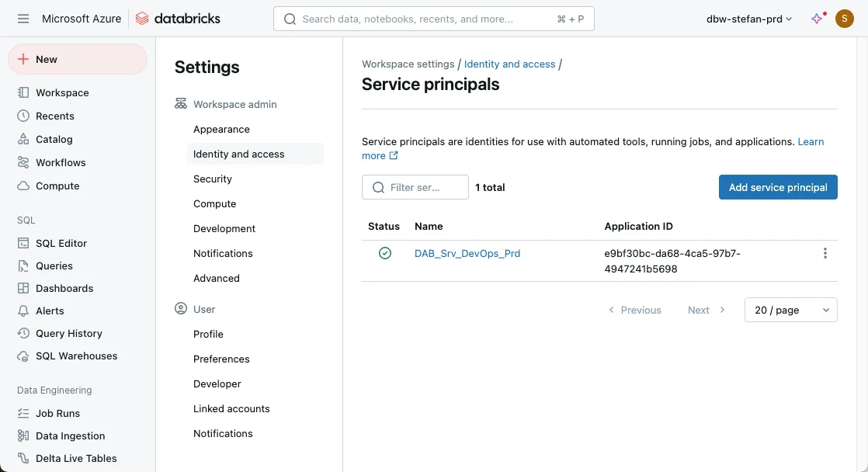Click the Next page chevron
The height and width of the screenshot is (472, 868).
click(x=722, y=310)
